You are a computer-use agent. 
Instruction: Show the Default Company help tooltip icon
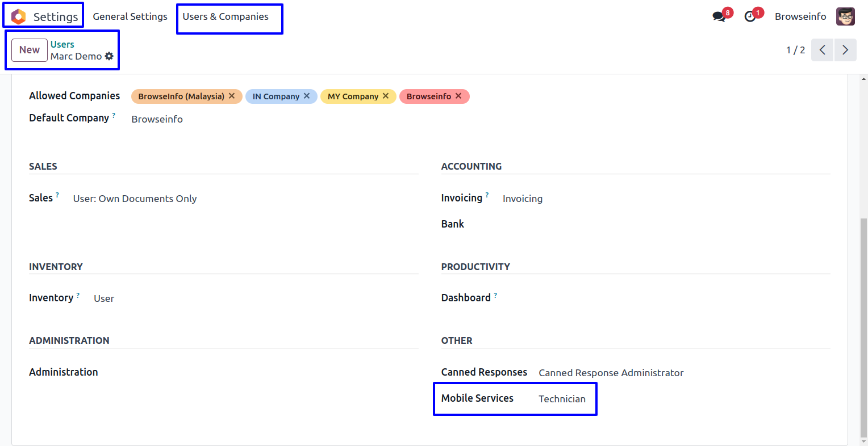[x=114, y=115]
